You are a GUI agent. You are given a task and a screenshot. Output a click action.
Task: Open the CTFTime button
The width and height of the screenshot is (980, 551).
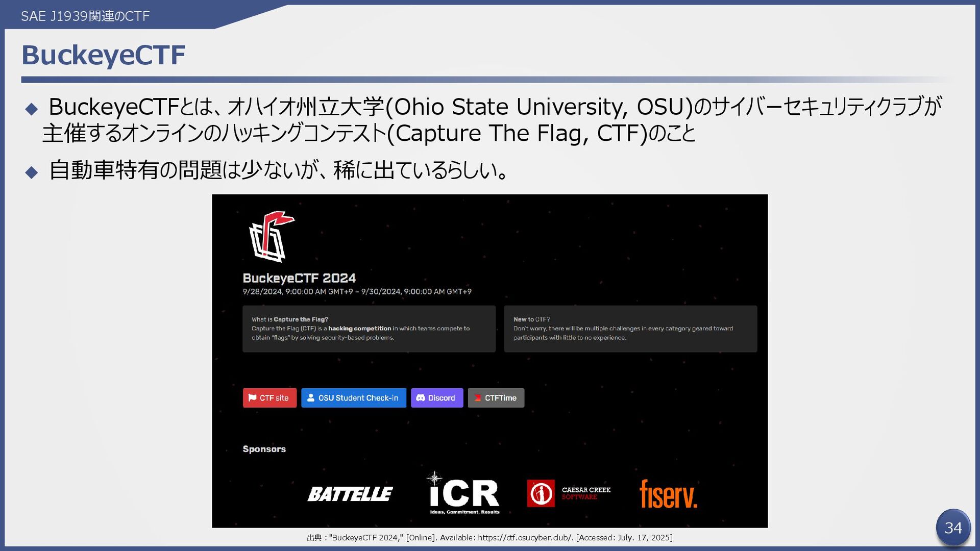tap(496, 398)
